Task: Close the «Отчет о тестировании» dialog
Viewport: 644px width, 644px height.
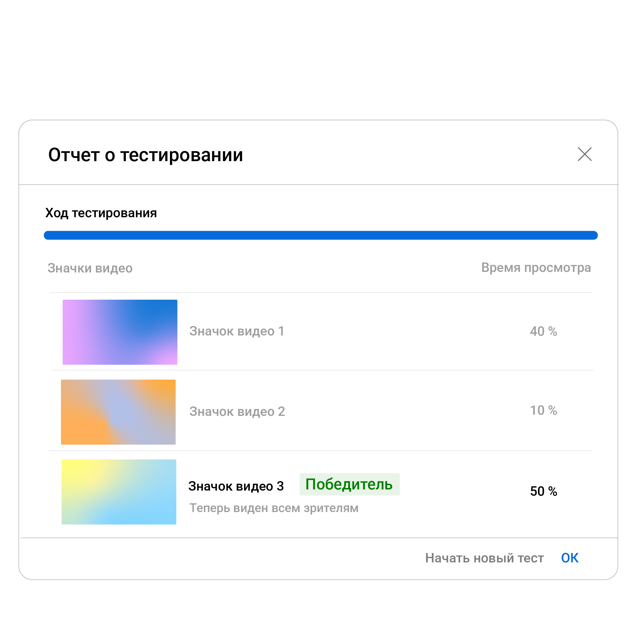Action: (x=584, y=154)
